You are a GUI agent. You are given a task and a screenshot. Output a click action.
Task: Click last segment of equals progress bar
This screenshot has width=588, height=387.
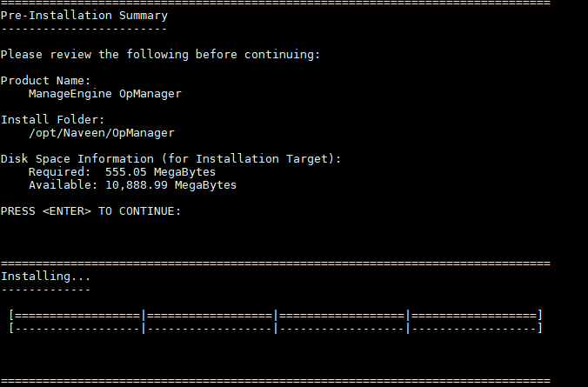coord(474,316)
